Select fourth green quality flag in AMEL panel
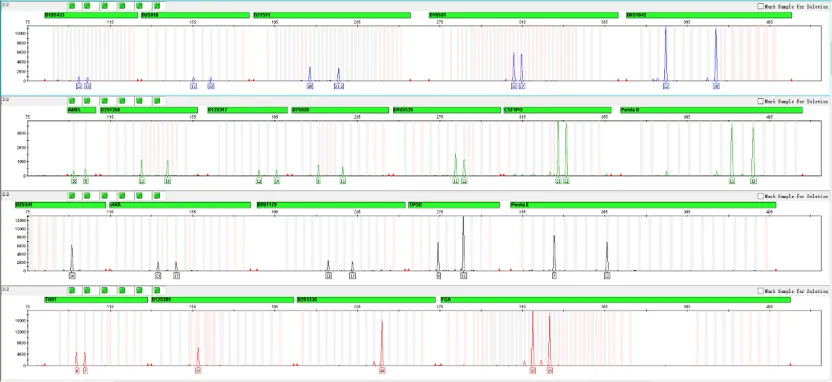The height and width of the screenshot is (382, 832). coord(122,101)
